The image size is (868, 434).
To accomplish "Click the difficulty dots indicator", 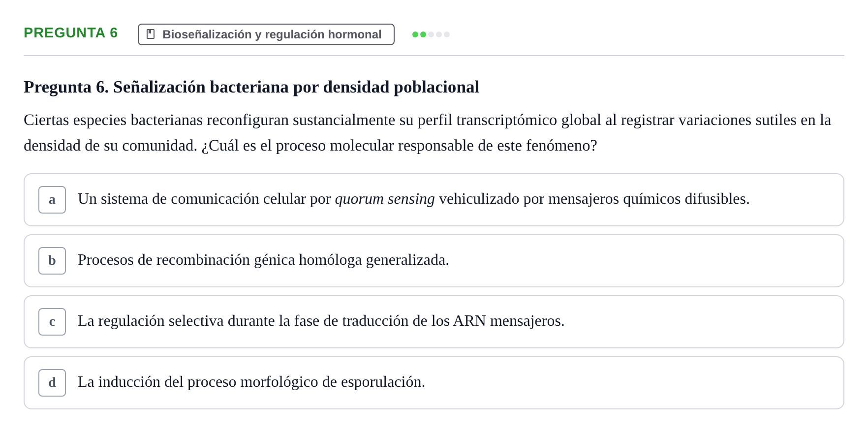I will 431,34.
